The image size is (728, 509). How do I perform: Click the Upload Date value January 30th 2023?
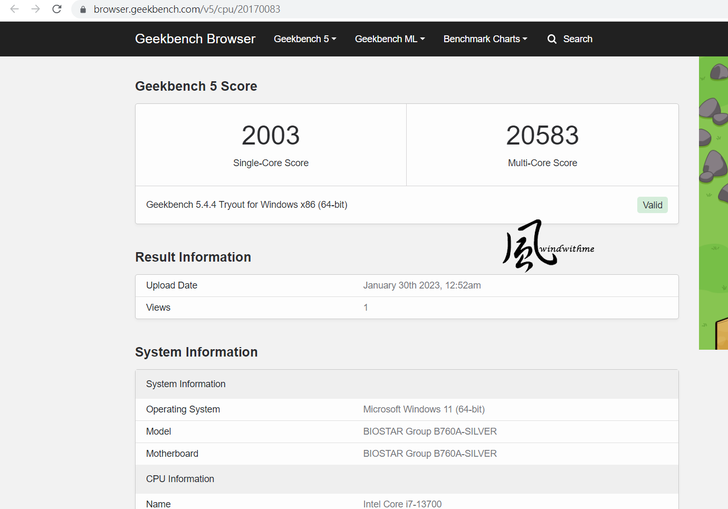click(421, 285)
